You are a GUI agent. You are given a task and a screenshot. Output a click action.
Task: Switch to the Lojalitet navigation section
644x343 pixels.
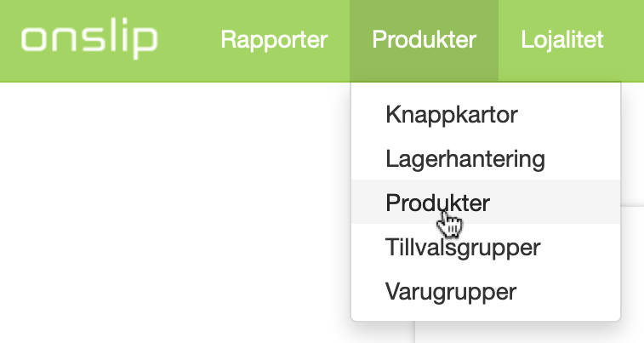click(561, 40)
